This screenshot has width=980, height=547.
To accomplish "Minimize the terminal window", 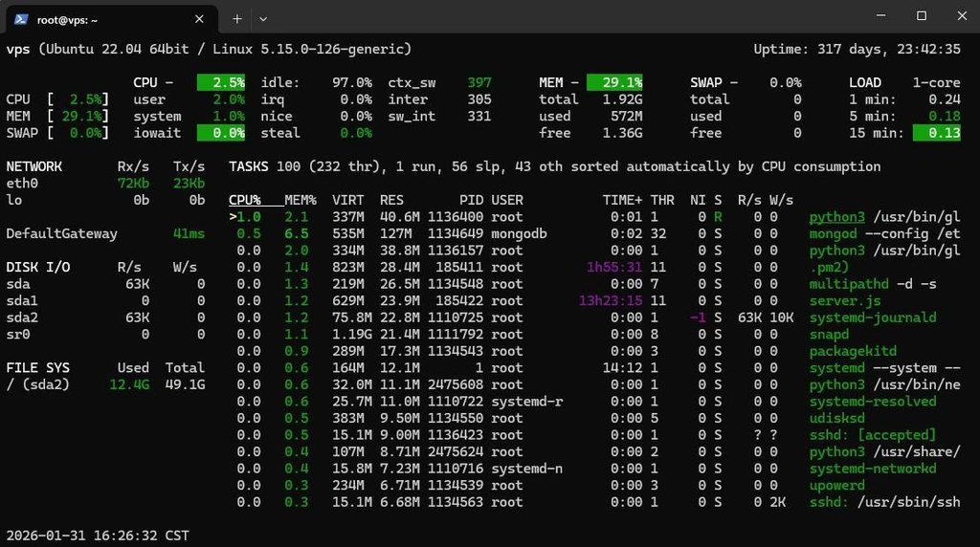I will coord(881,15).
